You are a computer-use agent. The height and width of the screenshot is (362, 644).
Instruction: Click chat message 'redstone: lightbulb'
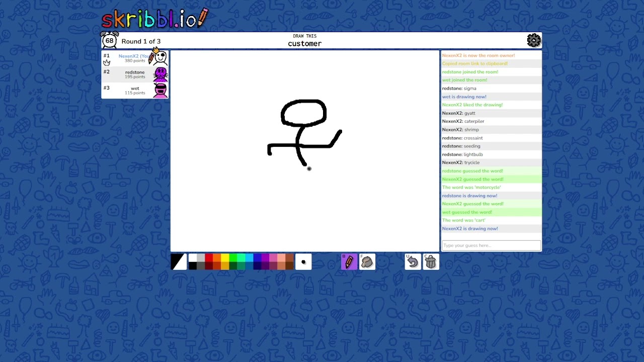(x=462, y=154)
